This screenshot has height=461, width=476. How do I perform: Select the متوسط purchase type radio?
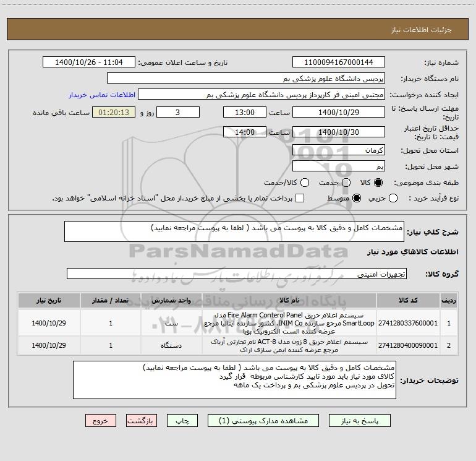pyautogui.click(x=357, y=198)
